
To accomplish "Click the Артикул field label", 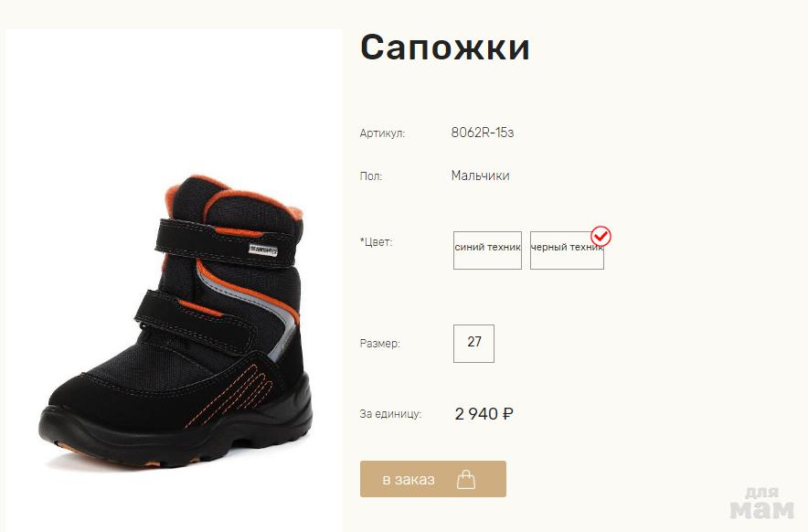I will (x=382, y=133).
